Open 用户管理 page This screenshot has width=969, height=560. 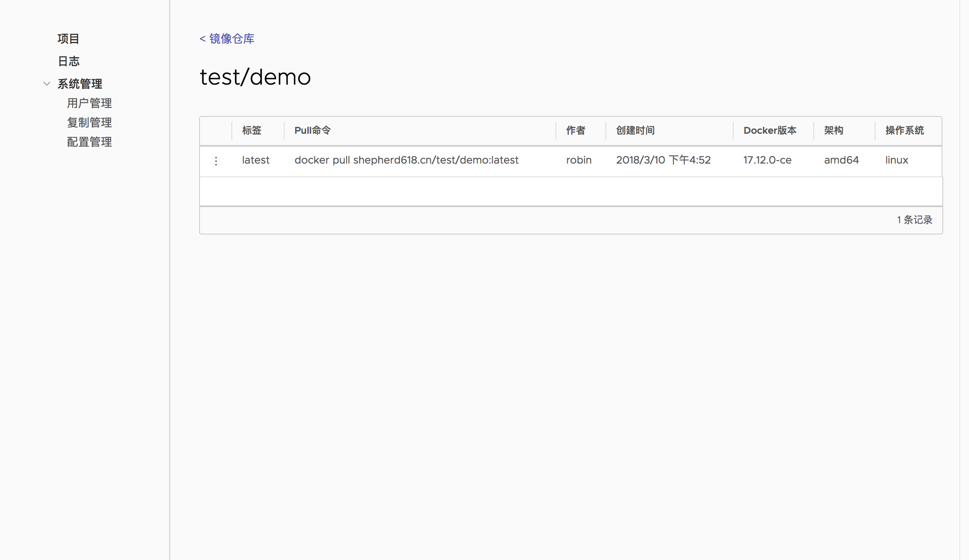click(x=89, y=103)
